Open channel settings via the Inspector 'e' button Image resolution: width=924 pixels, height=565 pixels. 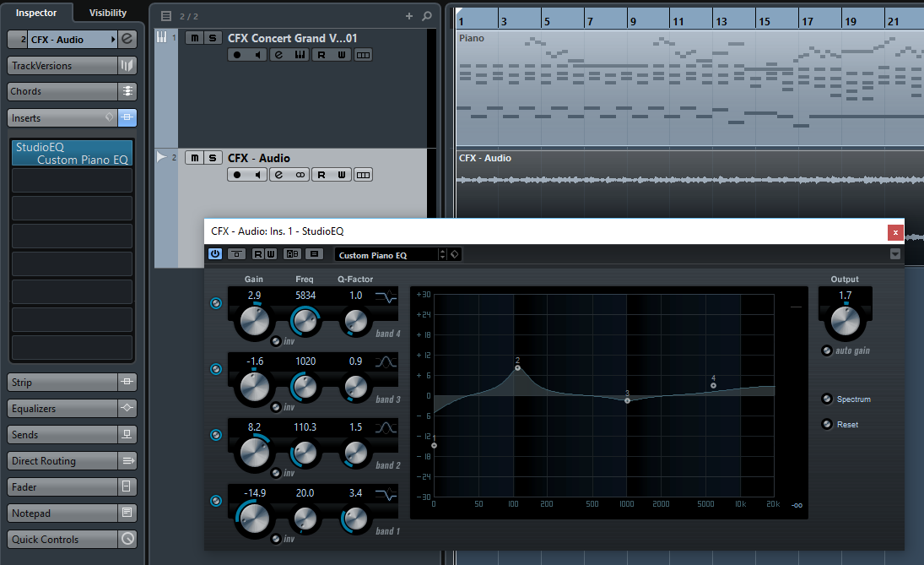[127, 40]
